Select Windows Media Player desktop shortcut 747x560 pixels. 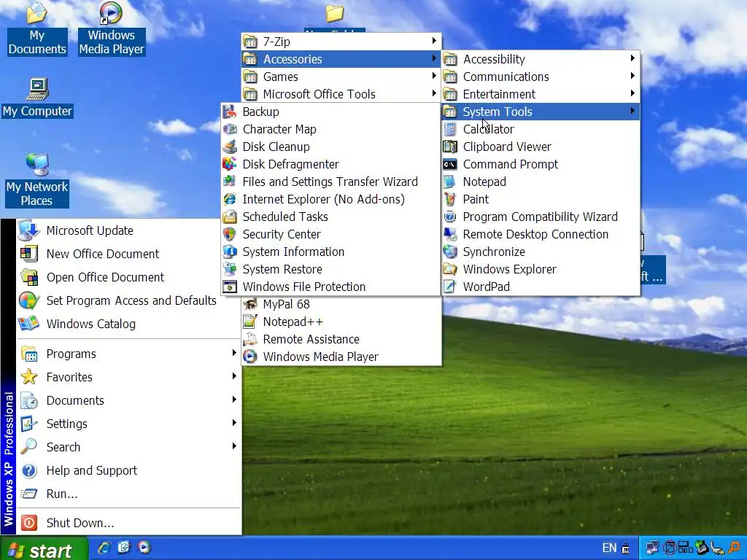[x=112, y=28]
